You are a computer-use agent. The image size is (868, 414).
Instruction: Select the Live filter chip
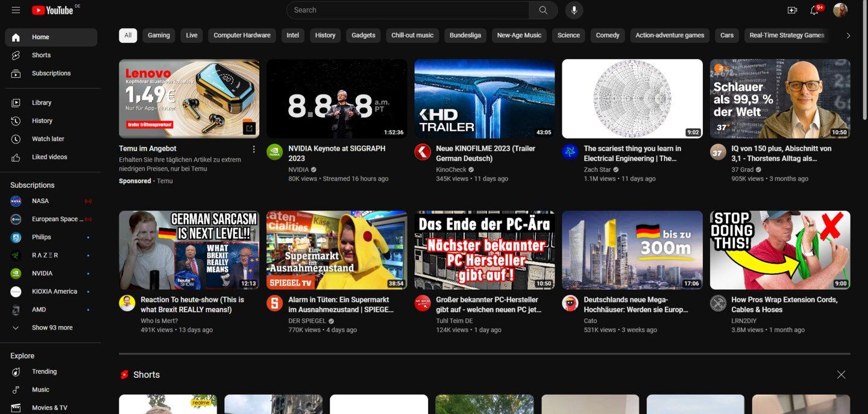tap(192, 36)
